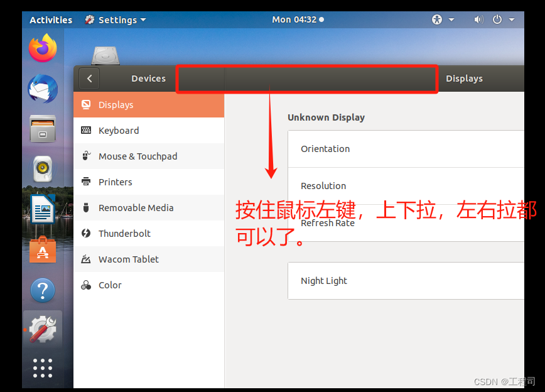Select Wacom Tablet settings
Screen dimensions: 545x392
tap(128, 259)
